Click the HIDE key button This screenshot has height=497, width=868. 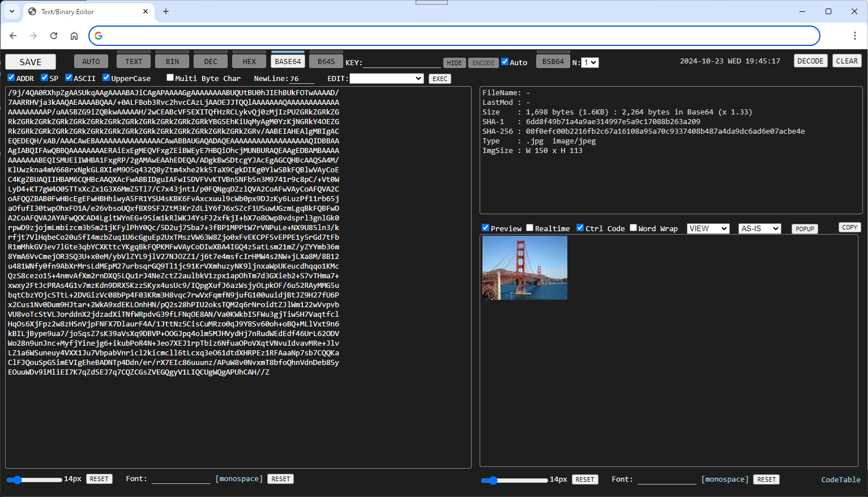pos(455,63)
